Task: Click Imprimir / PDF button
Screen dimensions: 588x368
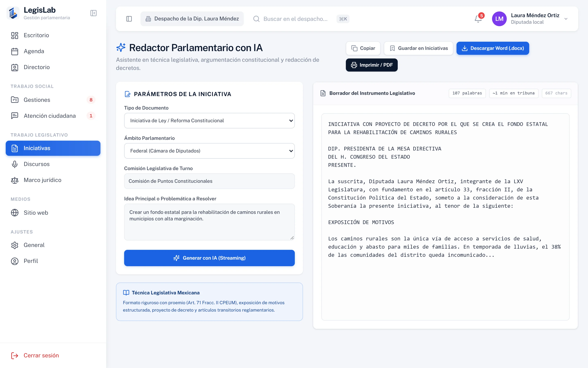Action: pyautogui.click(x=372, y=65)
